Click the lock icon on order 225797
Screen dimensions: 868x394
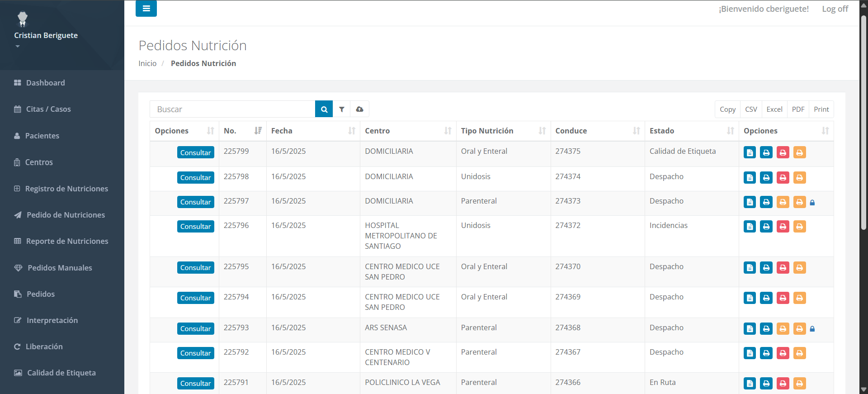[812, 203]
